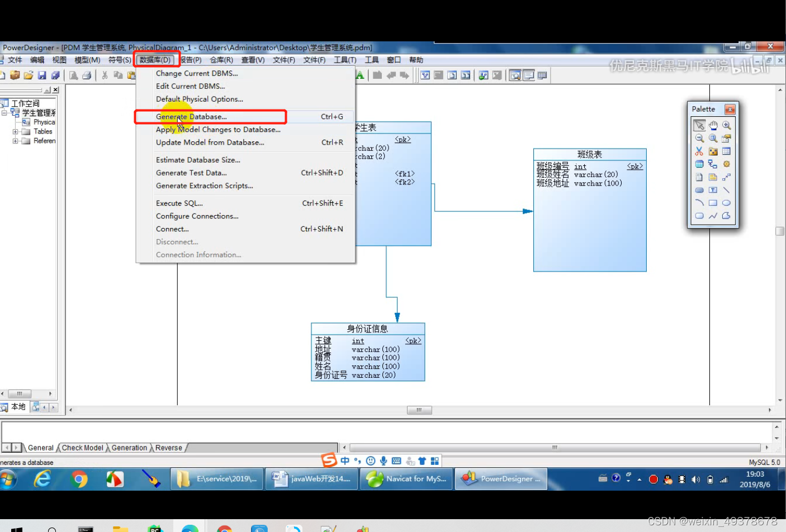Screen dimensions: 786x532
Task: Choose the Zoom Out tool in Palette
Action: click(699, 138)
